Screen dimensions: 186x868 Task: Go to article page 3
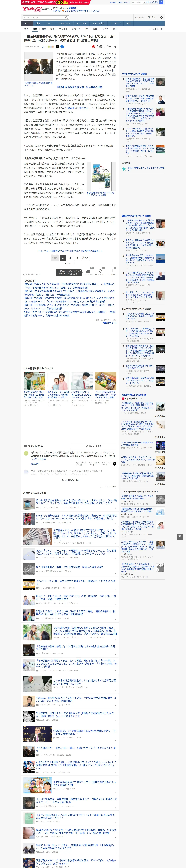pos(77,258)
